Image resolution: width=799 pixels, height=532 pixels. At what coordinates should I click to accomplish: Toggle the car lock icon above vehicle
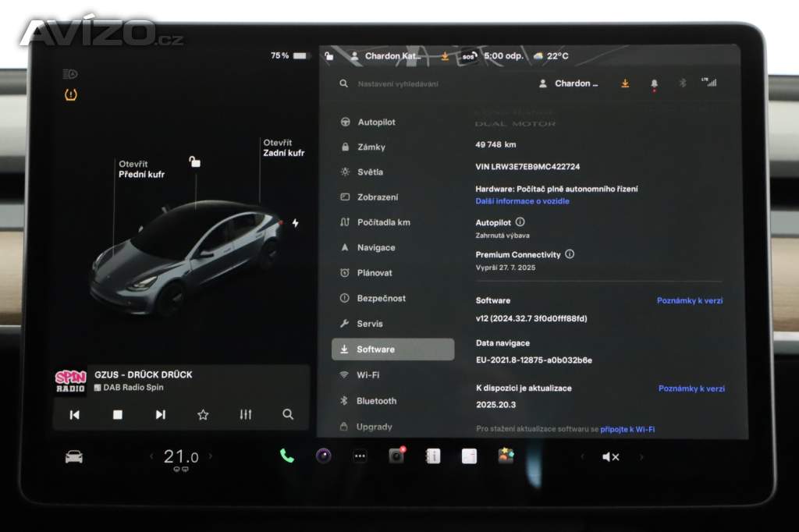pyautogui.click(x=194, y=162)
